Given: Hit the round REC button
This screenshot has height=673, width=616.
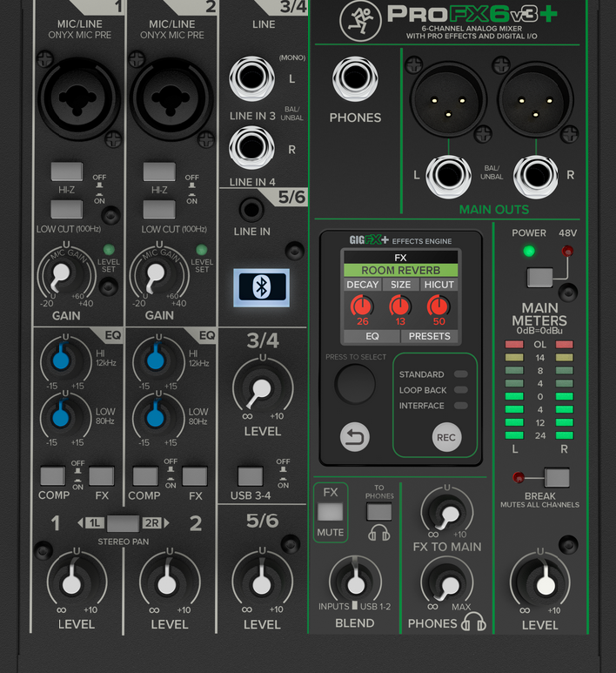Looking at the screenshot, I should pyautogui.click(x=446, y=437).
